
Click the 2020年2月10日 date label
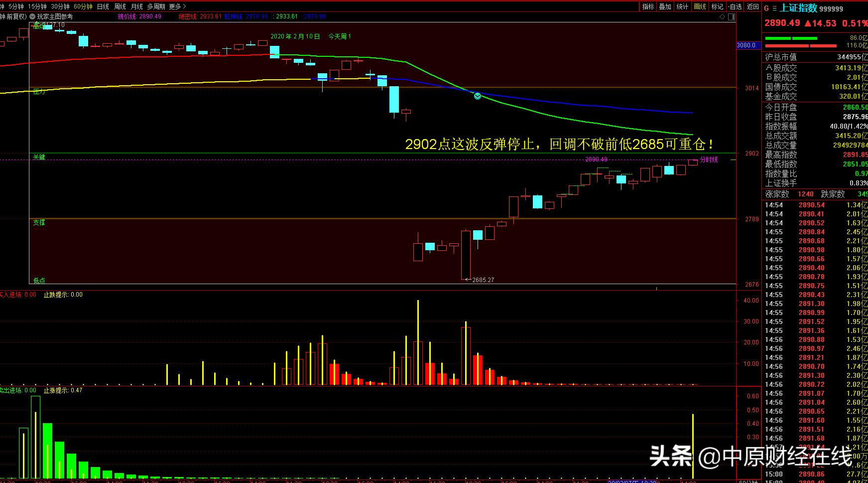[295, 36]
